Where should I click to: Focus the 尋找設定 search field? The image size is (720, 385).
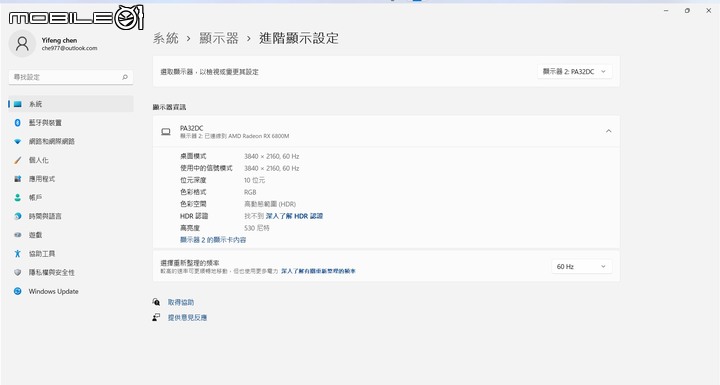click(71, 77)
